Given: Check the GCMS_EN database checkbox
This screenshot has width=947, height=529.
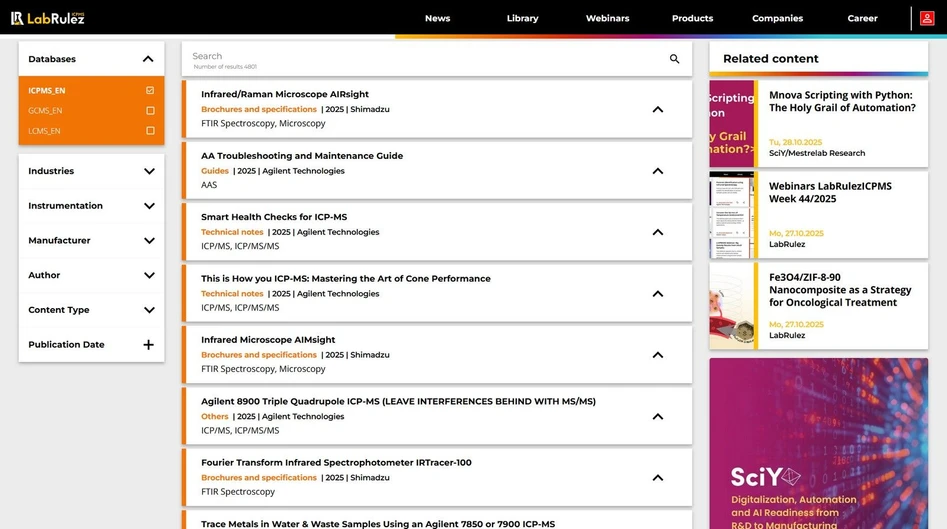Looking at the screenshot, I should click(150, 111).
